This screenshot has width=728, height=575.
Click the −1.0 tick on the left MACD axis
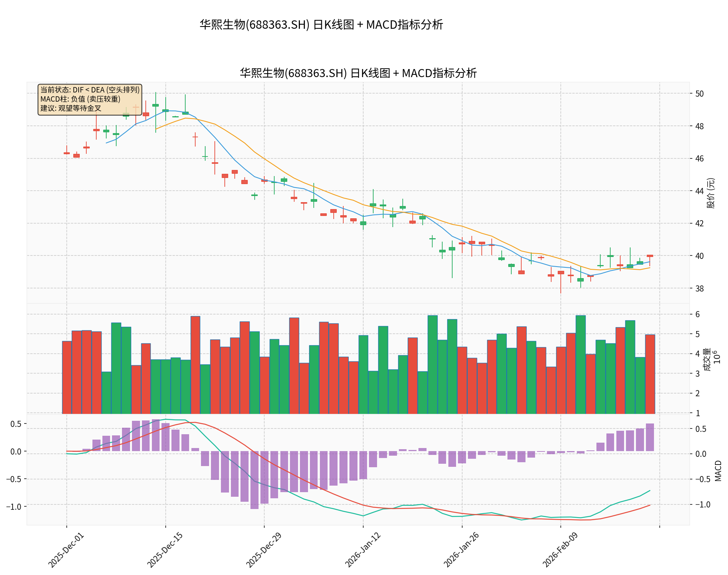pyautogui.click(x=13, y=507)
